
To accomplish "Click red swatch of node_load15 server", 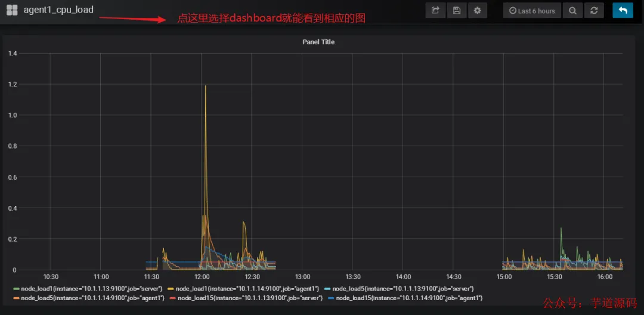I will pos(174,298).
